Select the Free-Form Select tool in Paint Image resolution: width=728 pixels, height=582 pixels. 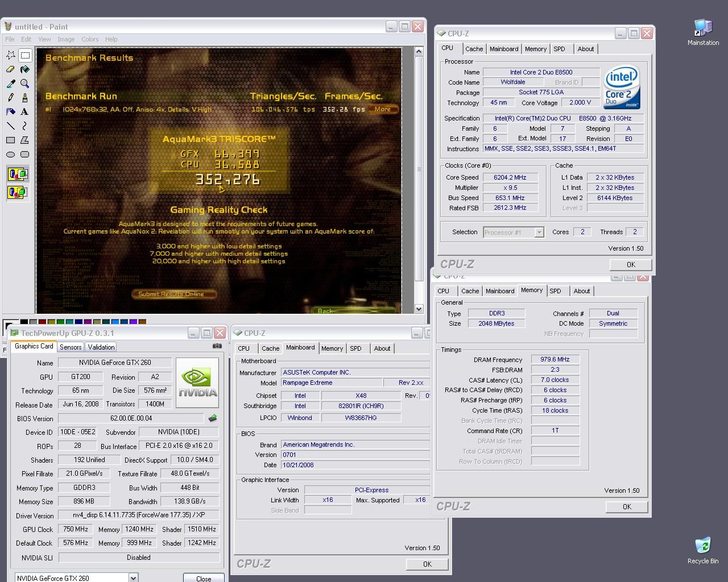point(11,55)
